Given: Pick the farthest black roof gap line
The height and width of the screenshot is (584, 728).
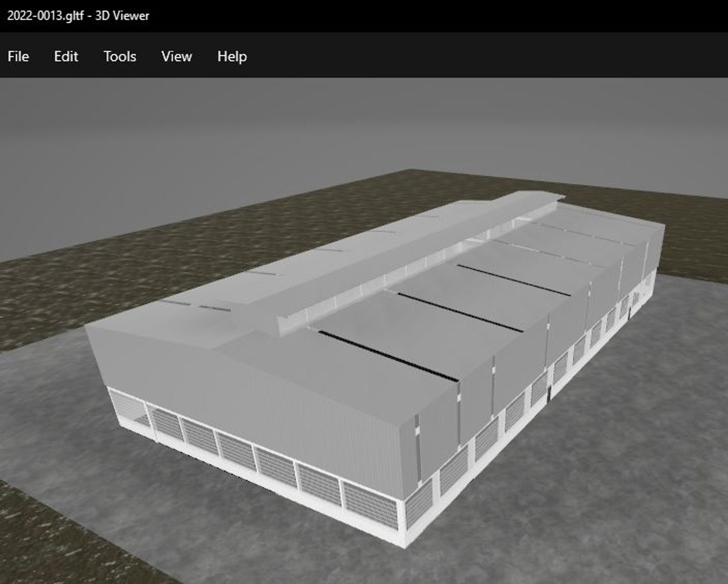Looking at the screenshot, I should coord(513,280).
